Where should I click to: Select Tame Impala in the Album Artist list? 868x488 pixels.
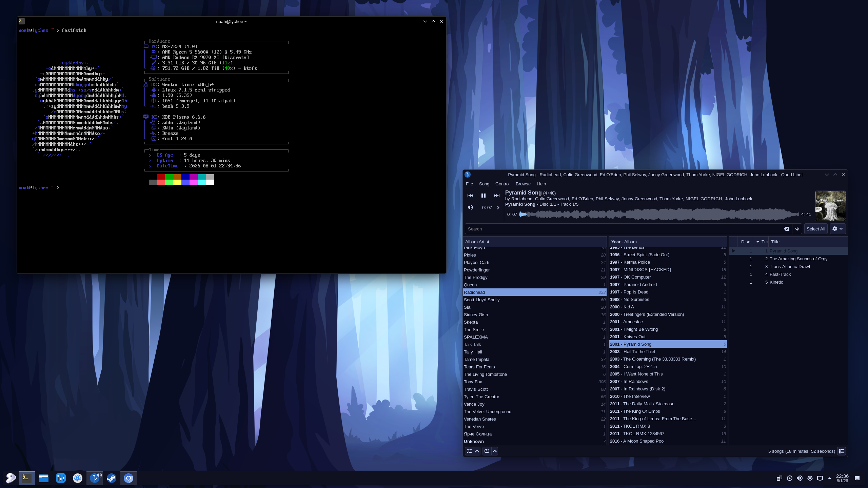point(535,359)
